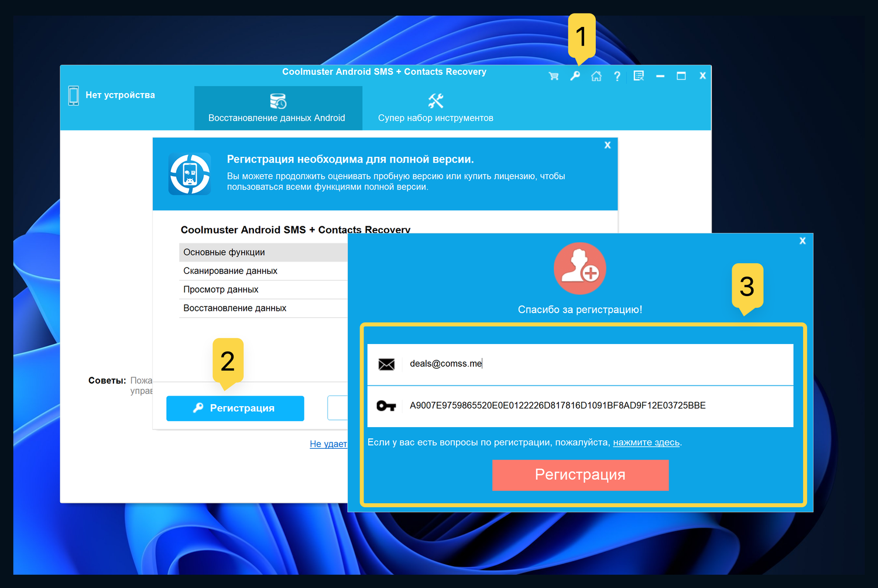Click the window title 'Coolmuster Android SMS + Contacts Recovery'
Screen dimensions: 878x588
pyautogui.click(x=385, y=72)
